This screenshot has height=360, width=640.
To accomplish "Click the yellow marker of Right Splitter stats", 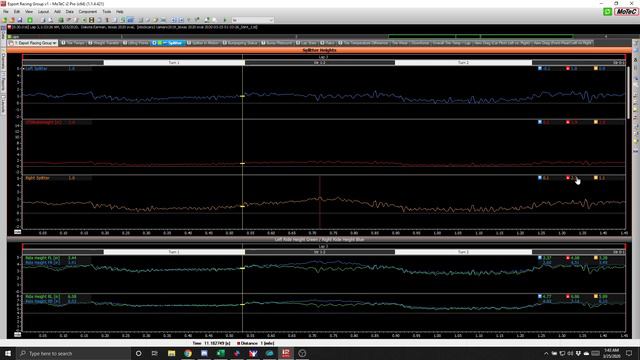I will pyautogui.click(x=596, y=178).
